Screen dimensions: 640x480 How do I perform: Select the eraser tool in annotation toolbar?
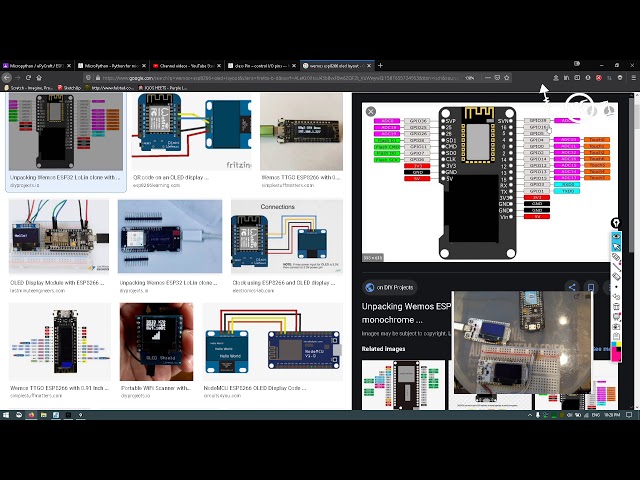pos(616,277)
